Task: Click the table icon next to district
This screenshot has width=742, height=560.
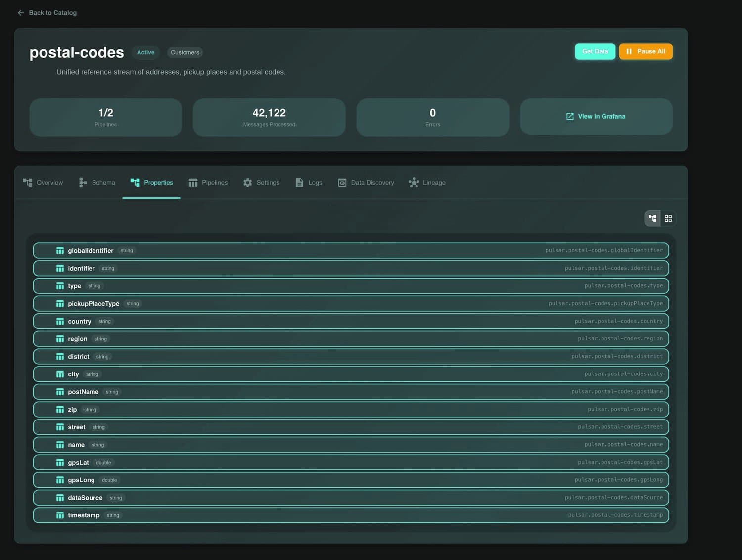Action: coord(60,357)
